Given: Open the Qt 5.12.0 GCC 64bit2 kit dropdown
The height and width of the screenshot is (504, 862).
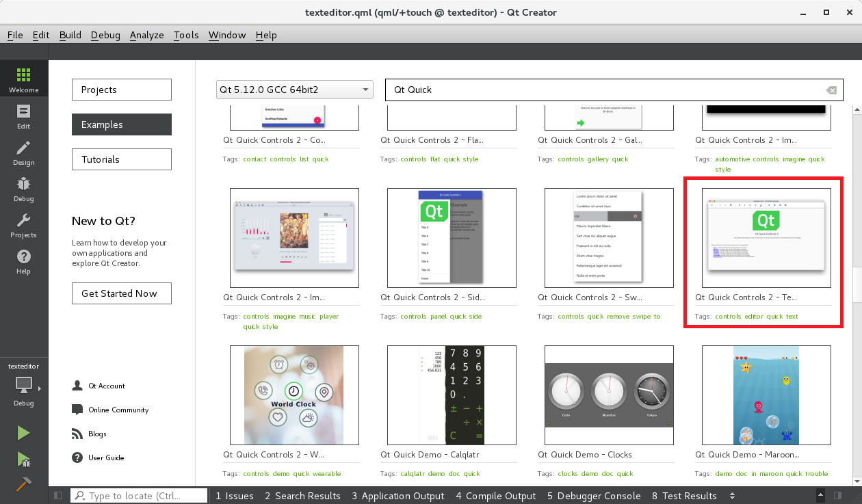Looking at the screenshot, I should click(x=294, y=90).
